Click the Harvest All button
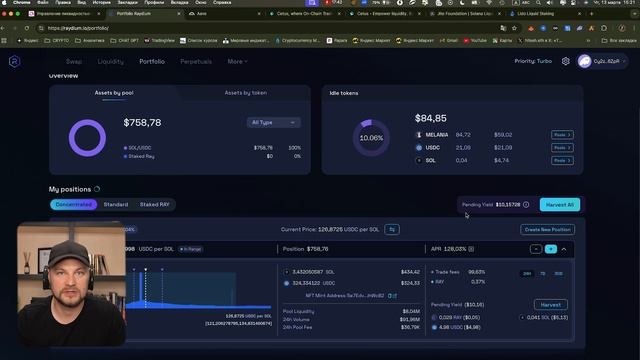 [560, 204]
